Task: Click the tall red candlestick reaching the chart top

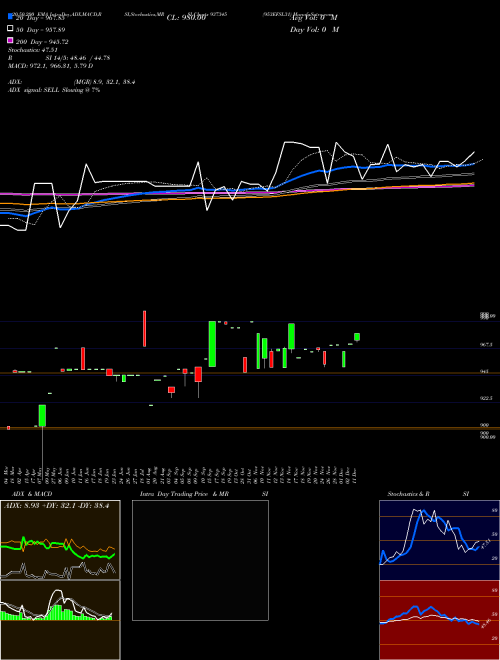Action: pos(144,329)
